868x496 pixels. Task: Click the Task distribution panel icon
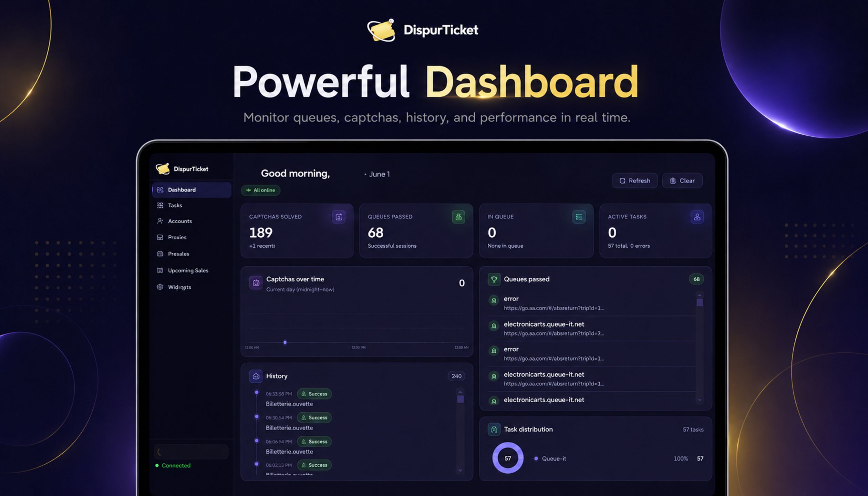494,430
